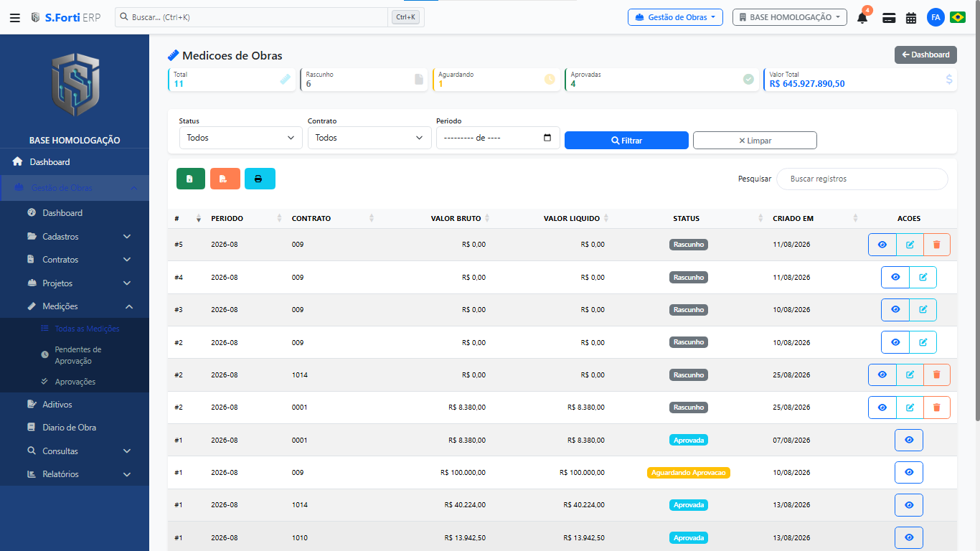Open Aprovações in sidebar
980x551 pixels.
coord(75,382)
